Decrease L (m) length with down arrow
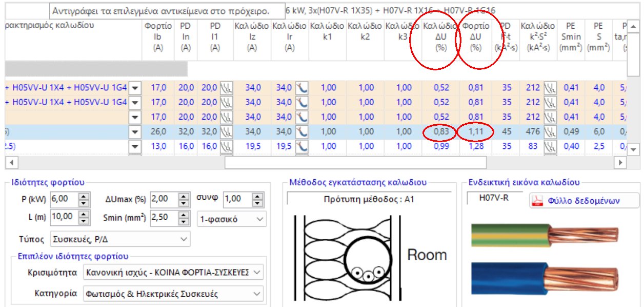The image size is (644, 307). coord(85,221)
